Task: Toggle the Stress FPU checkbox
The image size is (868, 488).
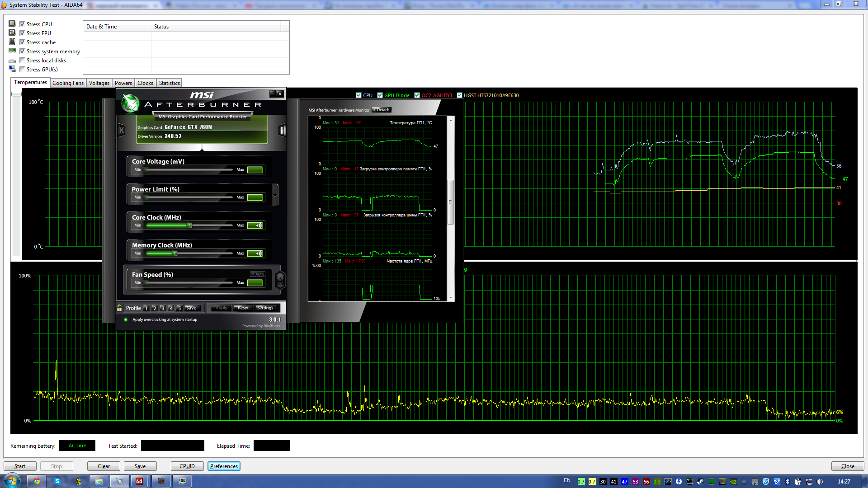Action: [22, 33]
